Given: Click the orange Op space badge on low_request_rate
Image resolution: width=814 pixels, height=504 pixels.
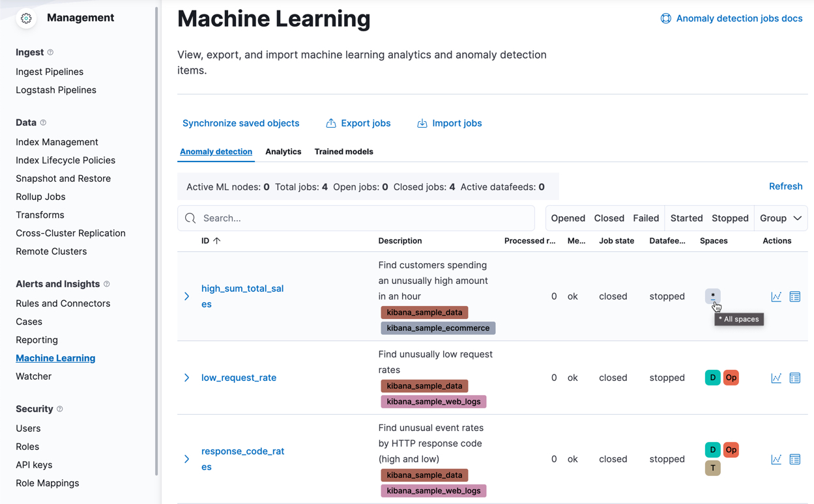Looking at the screenshot, I should click(731, 377).
